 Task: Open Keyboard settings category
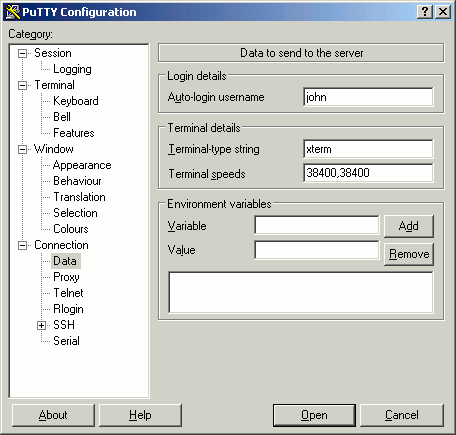pyautogui.click(x=76, y=101)
